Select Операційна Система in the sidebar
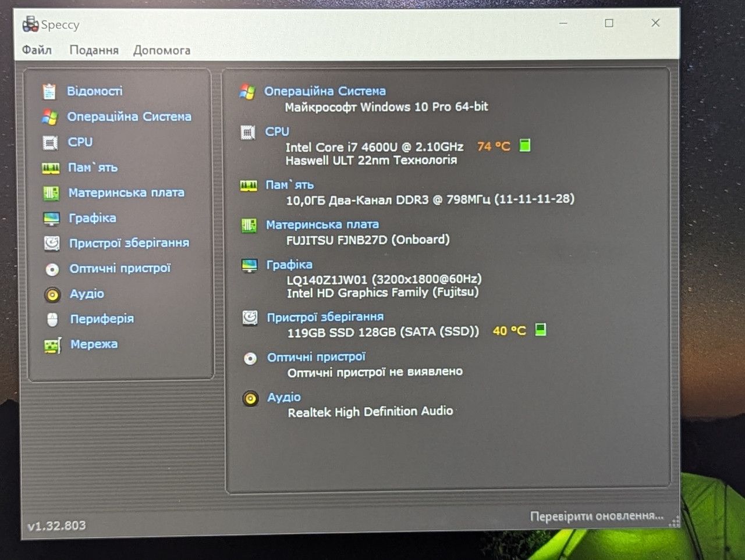745x560 pixels. coord(129,117)
